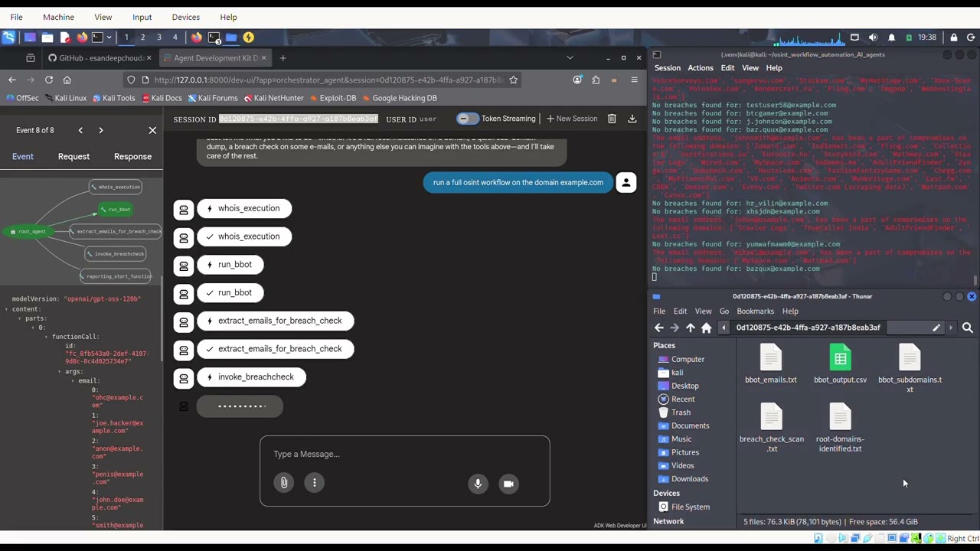The image size is (980, 551).
Task: Collapse the args tree node
Action: tap(59, 372)
